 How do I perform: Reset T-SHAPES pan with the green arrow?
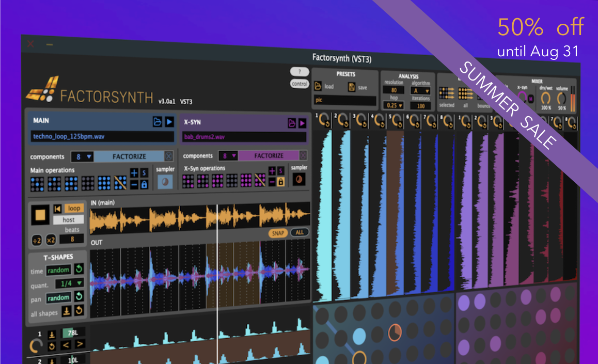pos(79,296)
